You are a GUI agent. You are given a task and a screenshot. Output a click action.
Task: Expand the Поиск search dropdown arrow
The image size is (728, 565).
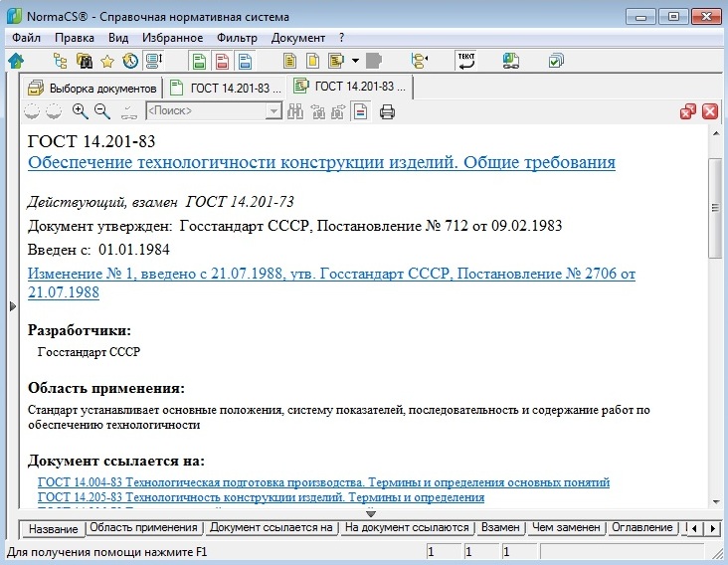[x=273, y=111]
